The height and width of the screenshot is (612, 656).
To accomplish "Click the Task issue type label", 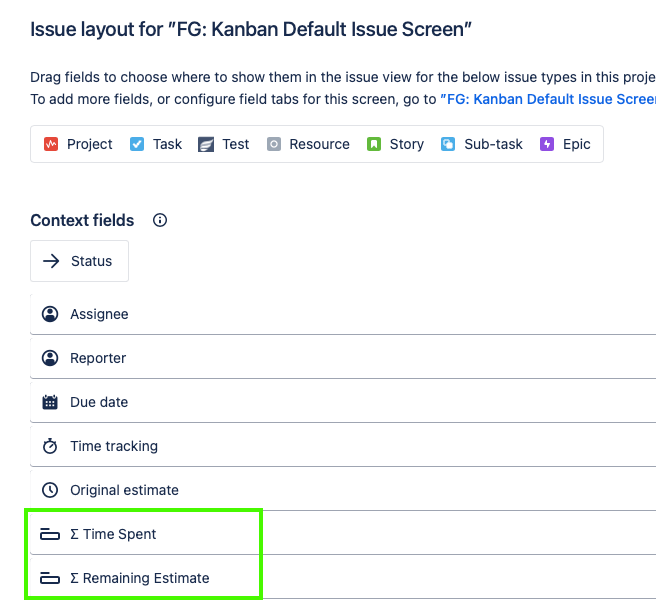I will [167, 144].
